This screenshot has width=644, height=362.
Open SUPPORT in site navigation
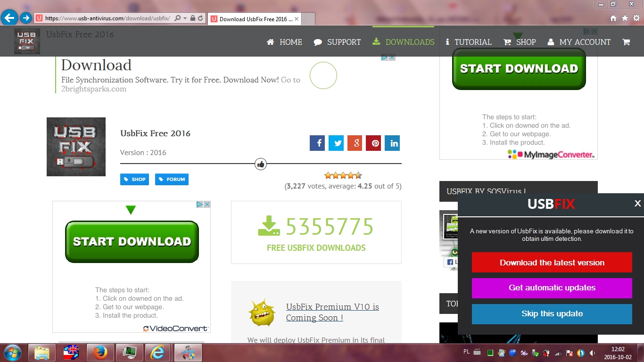tap(338, 42)
